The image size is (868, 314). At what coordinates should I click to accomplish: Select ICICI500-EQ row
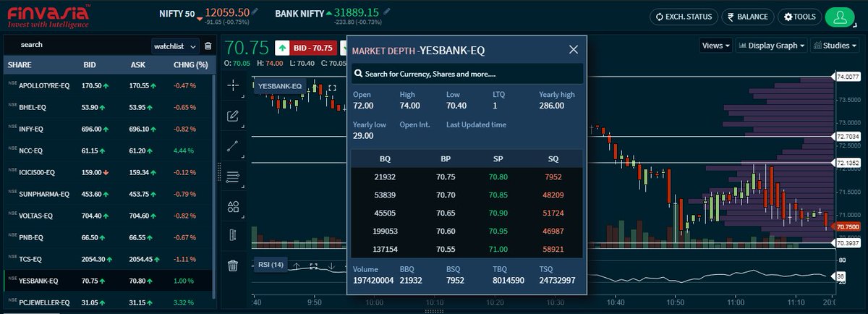pyautogui.click(x=109, y=172)
